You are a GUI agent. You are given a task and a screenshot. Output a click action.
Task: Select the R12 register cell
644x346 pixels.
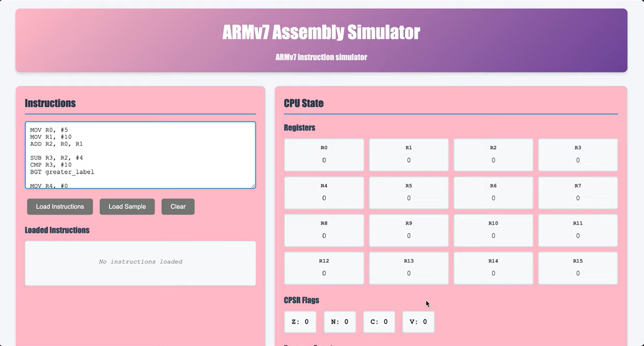[324, 268]
